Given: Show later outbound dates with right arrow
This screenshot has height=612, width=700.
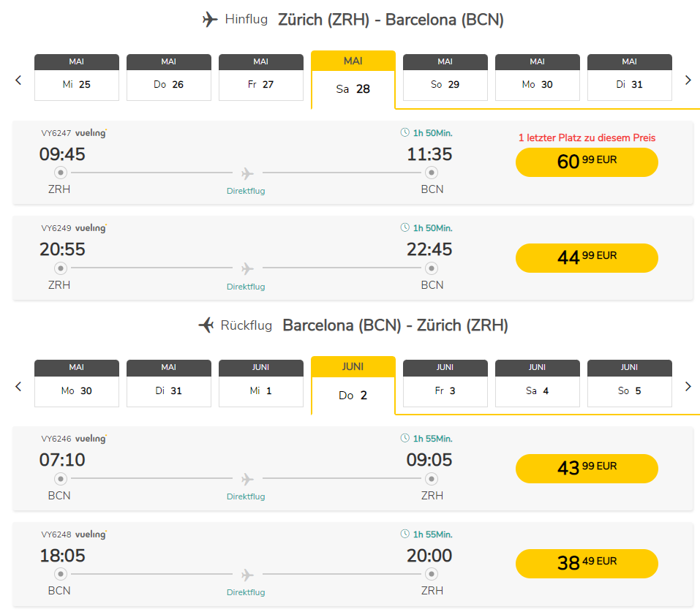Looking at the screenshot, I should click(x=688, y=80).
